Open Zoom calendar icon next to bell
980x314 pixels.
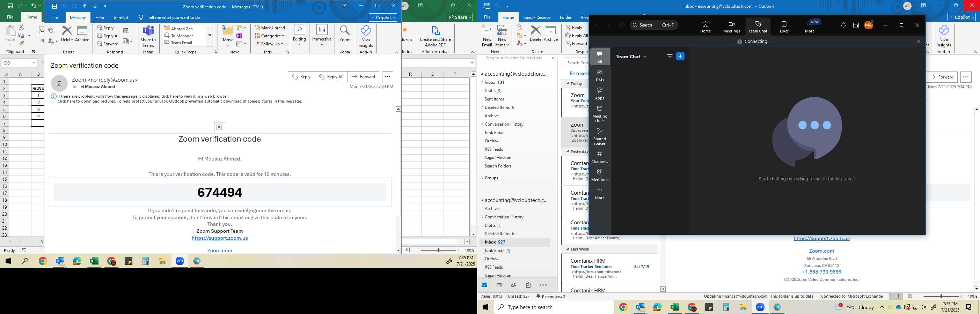pos(856,25)
